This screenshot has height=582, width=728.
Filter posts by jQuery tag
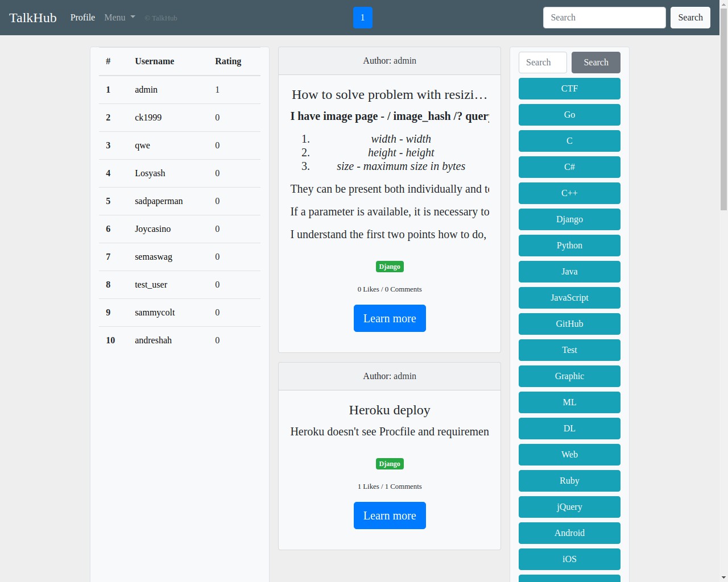[x=569, y=507]
